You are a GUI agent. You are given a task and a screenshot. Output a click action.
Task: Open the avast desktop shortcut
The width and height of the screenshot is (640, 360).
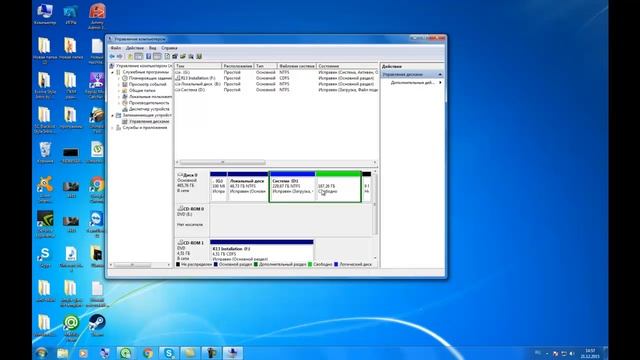click(45, 189)
